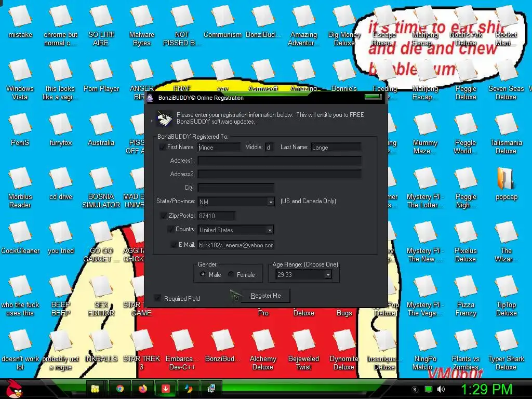Select the 'Morbius Reader' desktop icon
Screen dimensions: 532x399
[20, 188]
